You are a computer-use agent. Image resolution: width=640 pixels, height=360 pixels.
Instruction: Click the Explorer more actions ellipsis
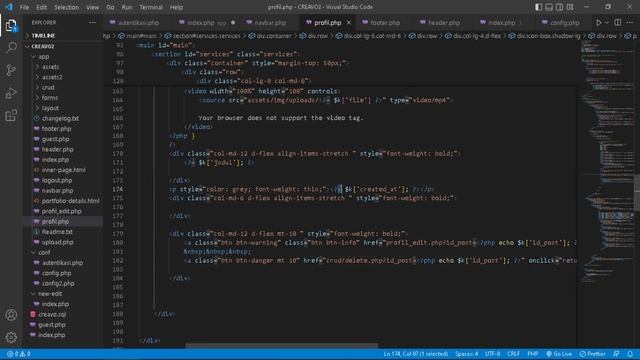pos(92,22)
